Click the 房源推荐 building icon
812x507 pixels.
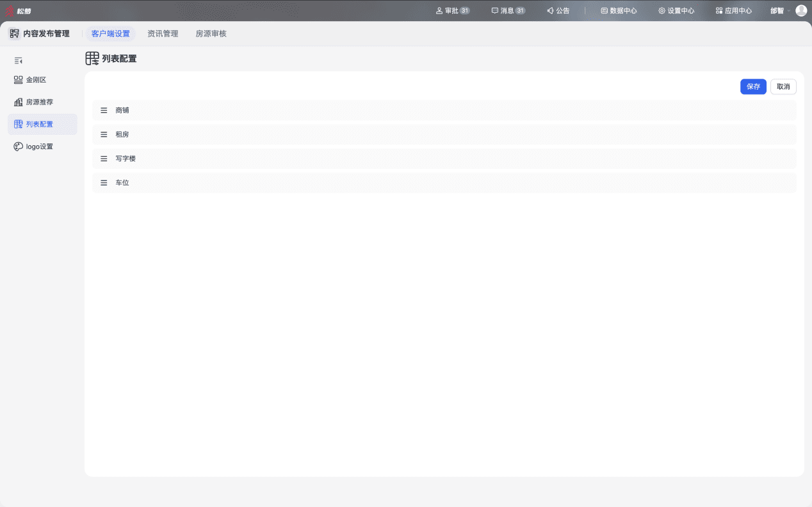[x=19, y=102]
